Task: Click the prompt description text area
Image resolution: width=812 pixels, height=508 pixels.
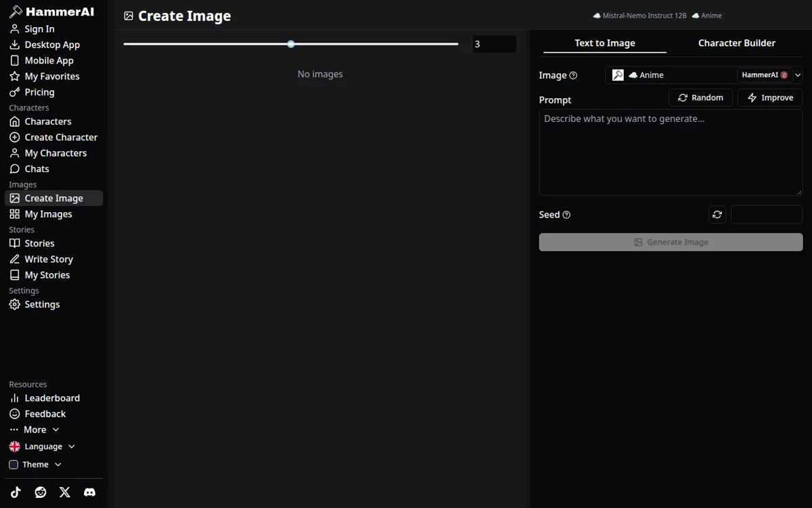Action: [671, 153]
